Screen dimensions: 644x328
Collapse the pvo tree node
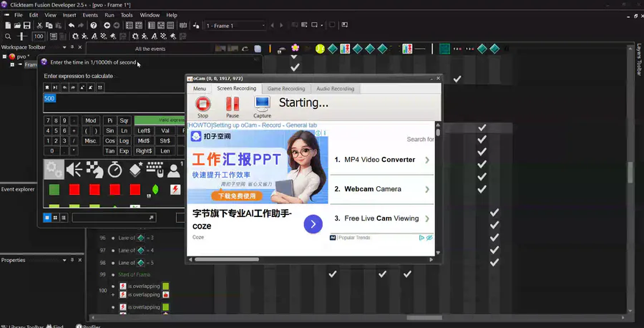[4, 57]
